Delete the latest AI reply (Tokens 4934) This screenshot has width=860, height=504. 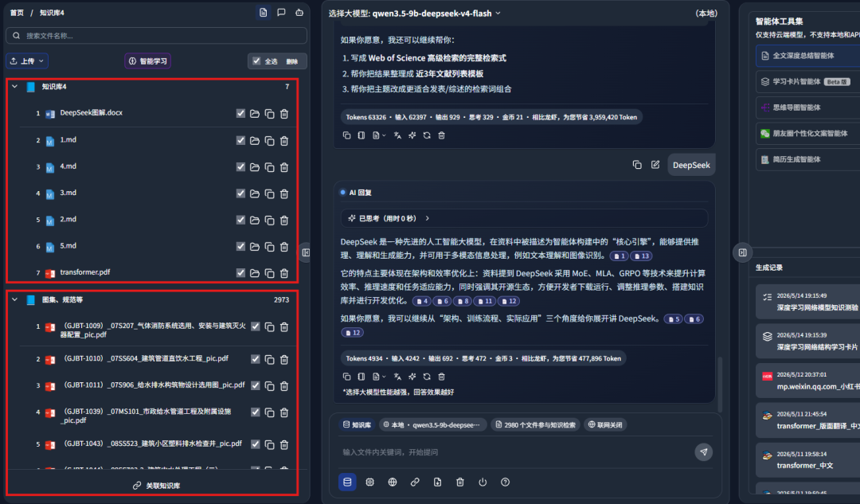pyautogui.click(x=441, y=377)
